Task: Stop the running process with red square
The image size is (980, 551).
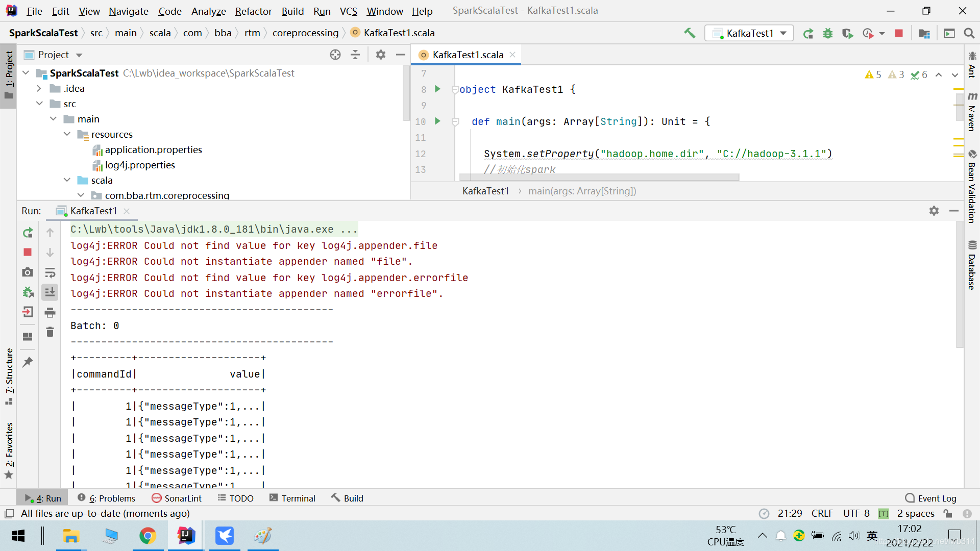Action: [899, 33]
